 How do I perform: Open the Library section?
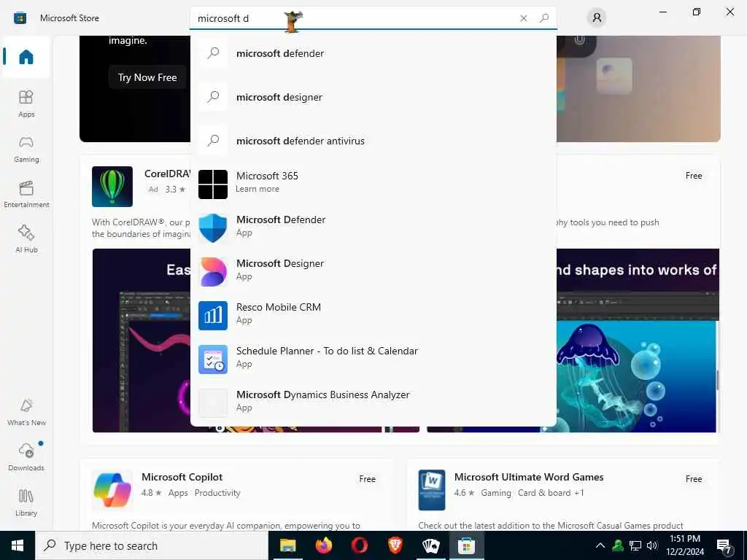click(26, 503)
